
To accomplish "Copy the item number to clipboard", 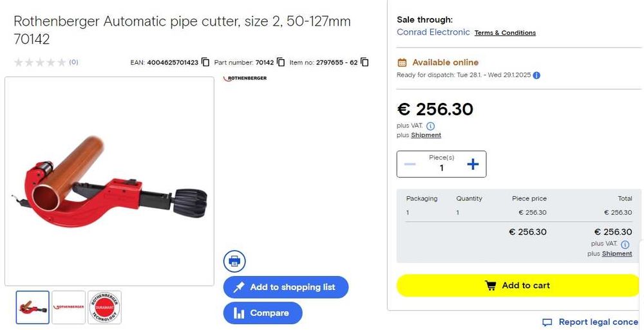I will (x=365, y=62).
